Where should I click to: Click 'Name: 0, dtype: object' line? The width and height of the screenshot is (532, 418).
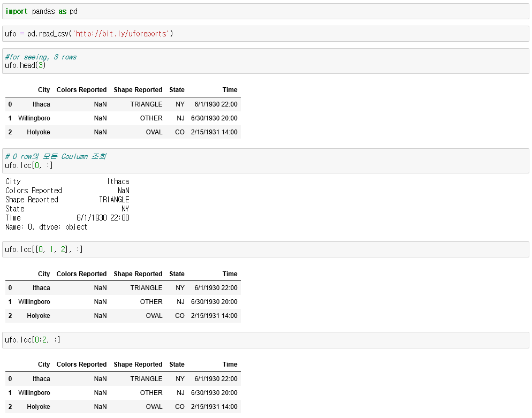pyautogui.click(x=46, y=227)
